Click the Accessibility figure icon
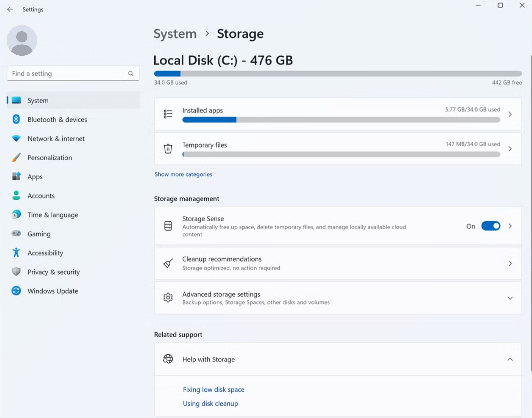Image resolution: width=532 pixels, height=418 pixels. tap(16, 253)
